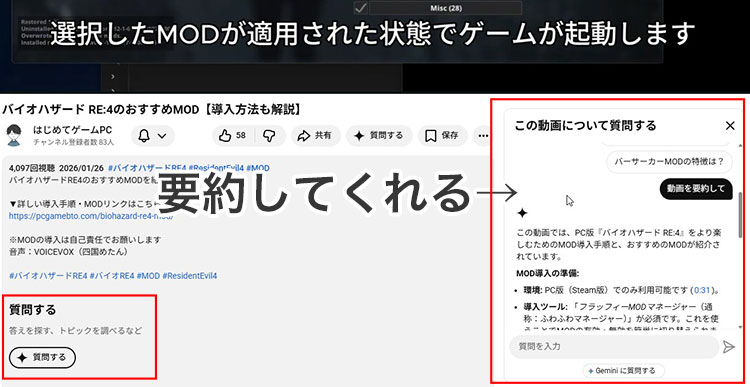Like the video with thumbs up

233,136
